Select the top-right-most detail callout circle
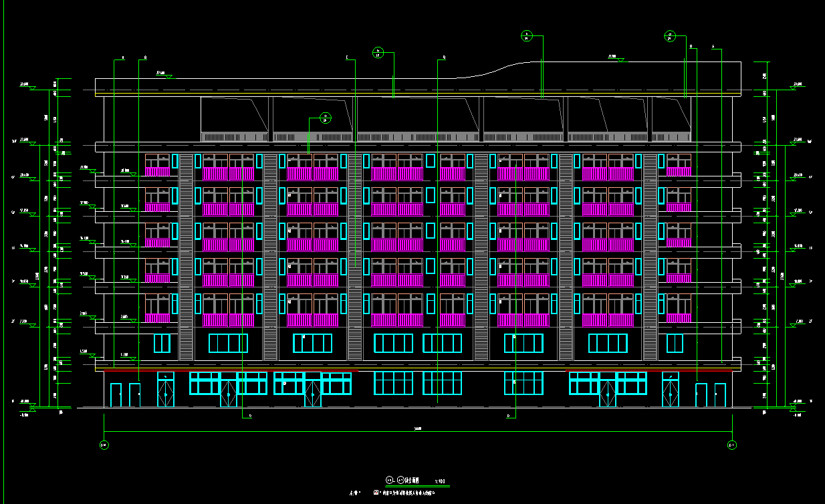This screenshot has width=825, height=504. tap(670, 35)
